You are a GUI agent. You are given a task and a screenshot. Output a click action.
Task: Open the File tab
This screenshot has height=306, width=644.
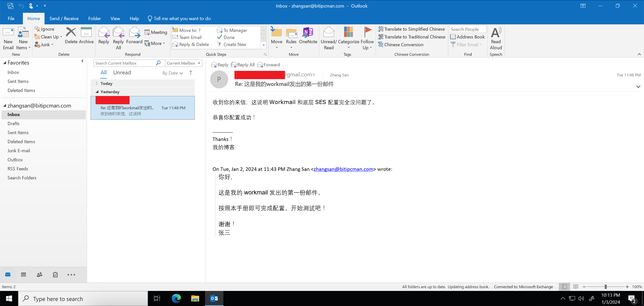click(x=11, y=19)
